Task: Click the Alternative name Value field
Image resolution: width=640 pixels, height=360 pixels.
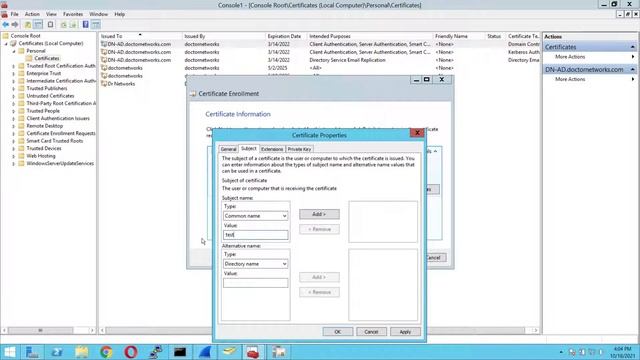Action: (x=256, y=283)
